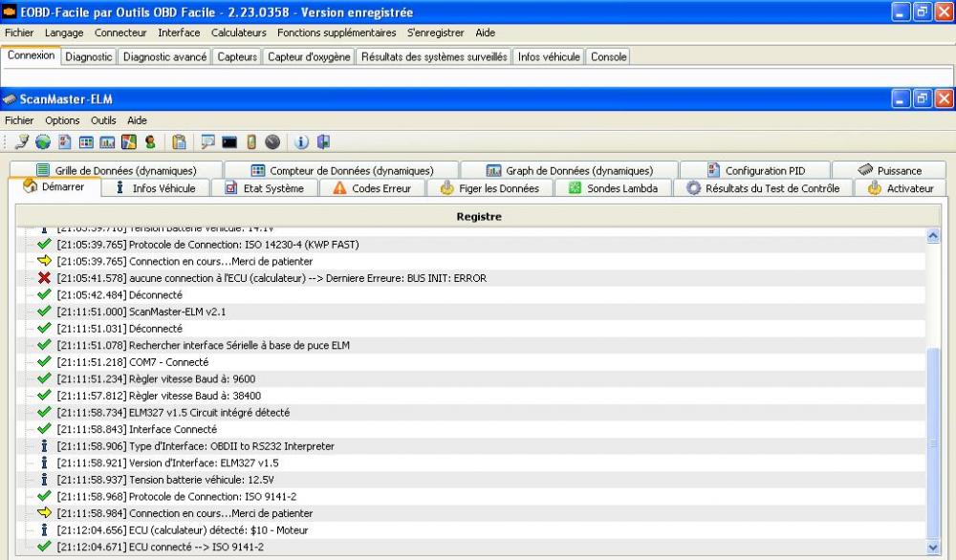The image size is (956, 560).
Task: Open the EOBD-Facile Aide menu
Action: click(x=486, y=32)
